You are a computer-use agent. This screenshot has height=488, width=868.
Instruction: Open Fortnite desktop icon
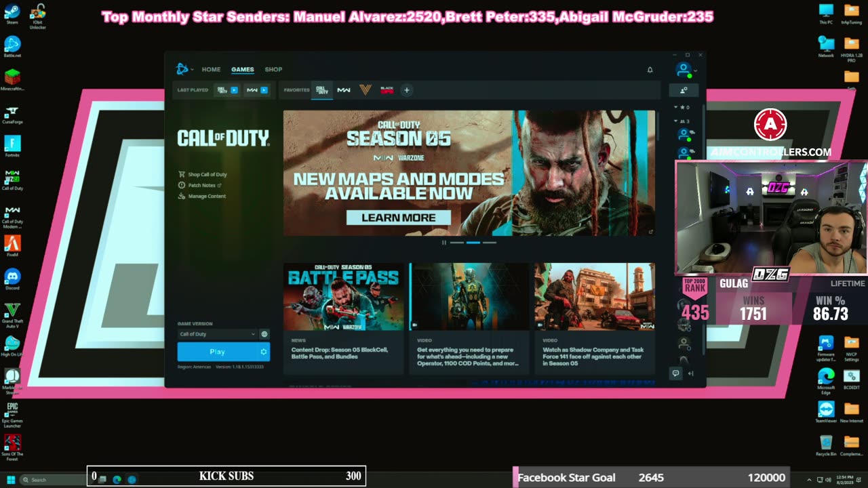point(12,146)
